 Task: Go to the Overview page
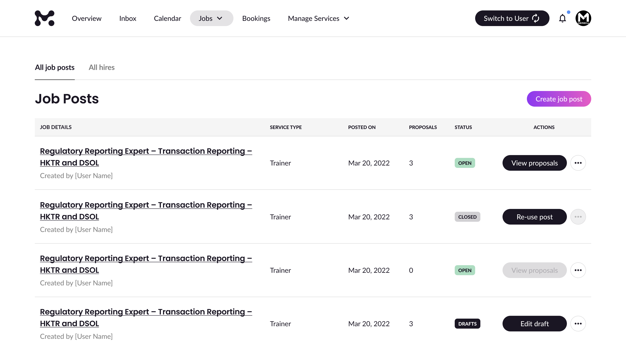coord(87,18)
